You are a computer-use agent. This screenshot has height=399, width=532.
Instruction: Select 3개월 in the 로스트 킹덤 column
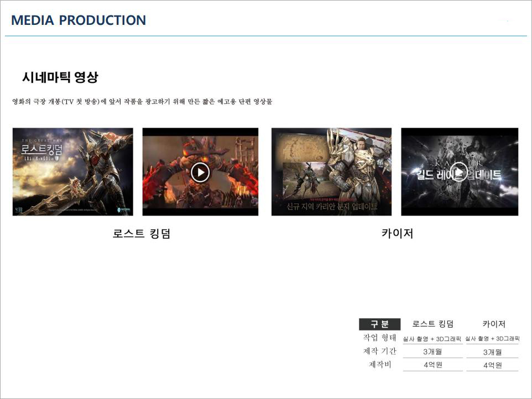pyautogui.click(x=432, y=352)
